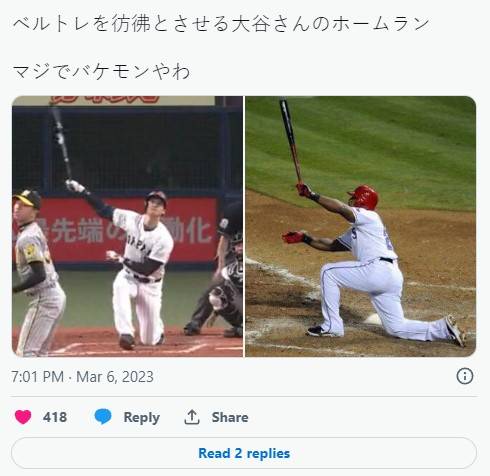Viewport: 490px width, 476px height.
Task: Open the circled info icon beside the timestamp
Action: tap(464, 376)
